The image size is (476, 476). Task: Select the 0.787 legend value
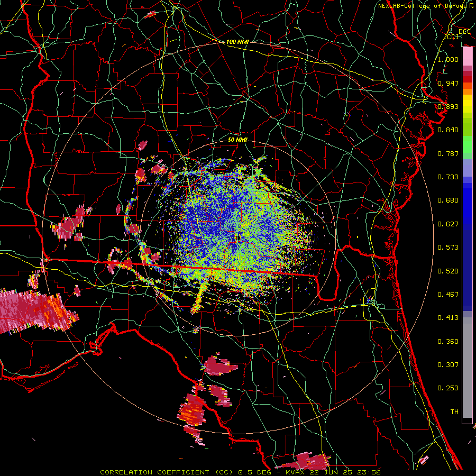click(x=448, y=153)
